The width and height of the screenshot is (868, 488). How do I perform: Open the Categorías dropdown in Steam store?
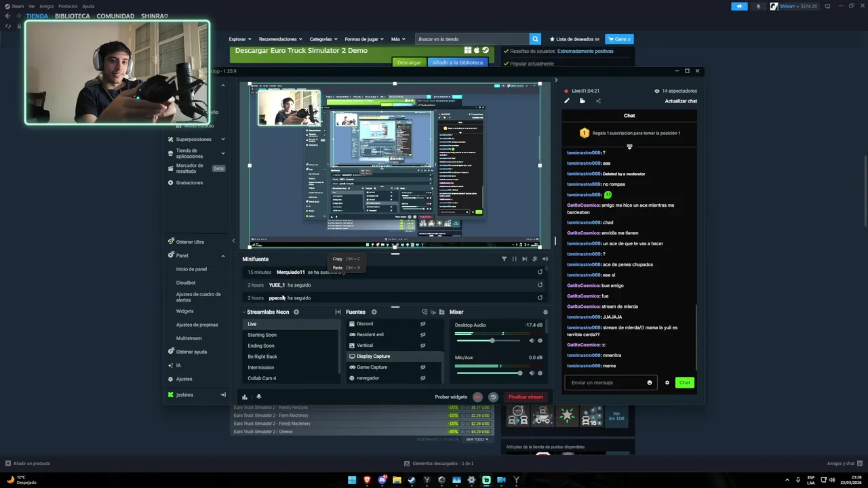[x=323, y=39]
